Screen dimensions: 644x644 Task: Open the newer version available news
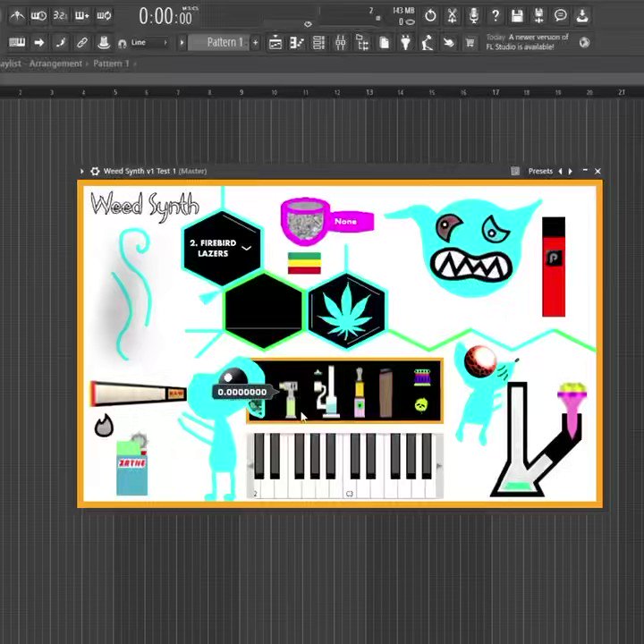(528, 42)
